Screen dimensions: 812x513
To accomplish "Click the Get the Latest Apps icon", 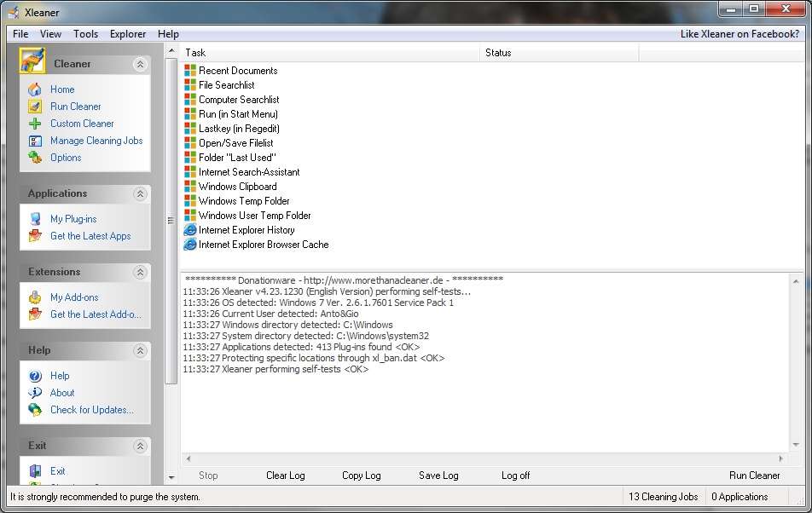I will [35, 236].
